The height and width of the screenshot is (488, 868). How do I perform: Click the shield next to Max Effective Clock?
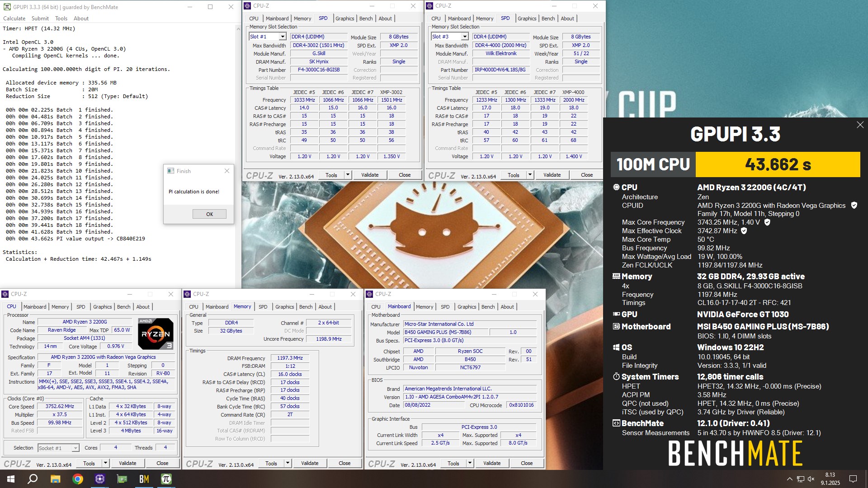tap(744, 231)
